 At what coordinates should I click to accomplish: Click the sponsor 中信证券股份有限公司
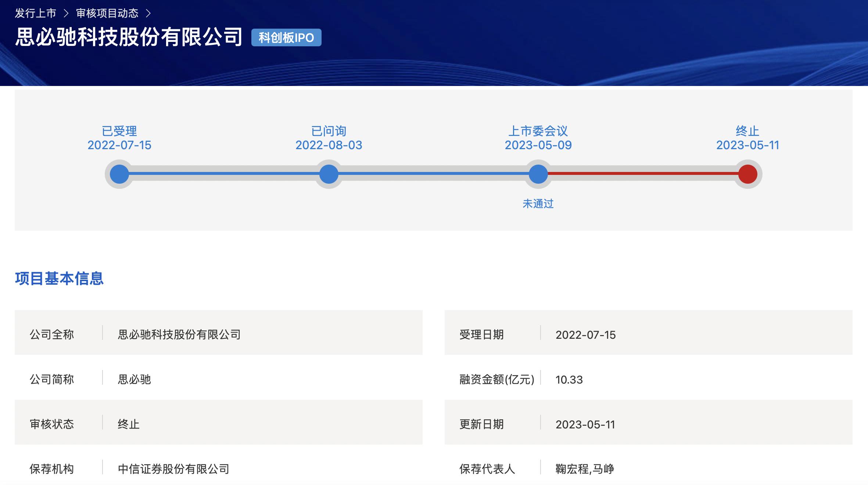click(x=173, y=469)
